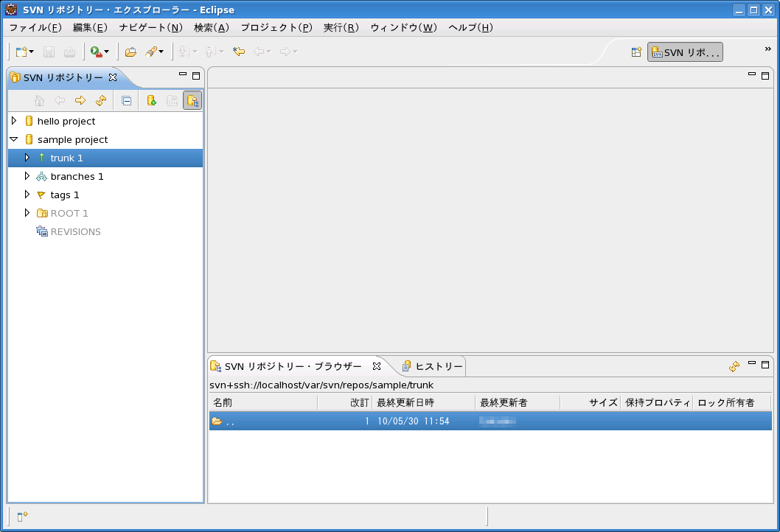The height and width of the screenshot is (532, 780).
Task: Select tags 1 in repository tree
Action: 65,195
